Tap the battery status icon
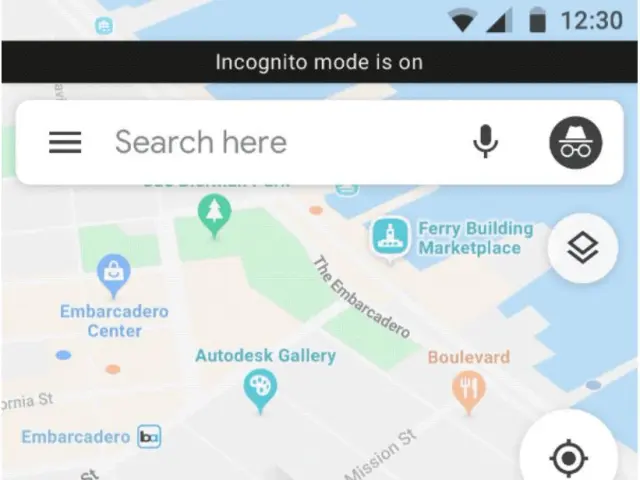The width and height of the screenshot is (640, 480). (x=538, y=20)
